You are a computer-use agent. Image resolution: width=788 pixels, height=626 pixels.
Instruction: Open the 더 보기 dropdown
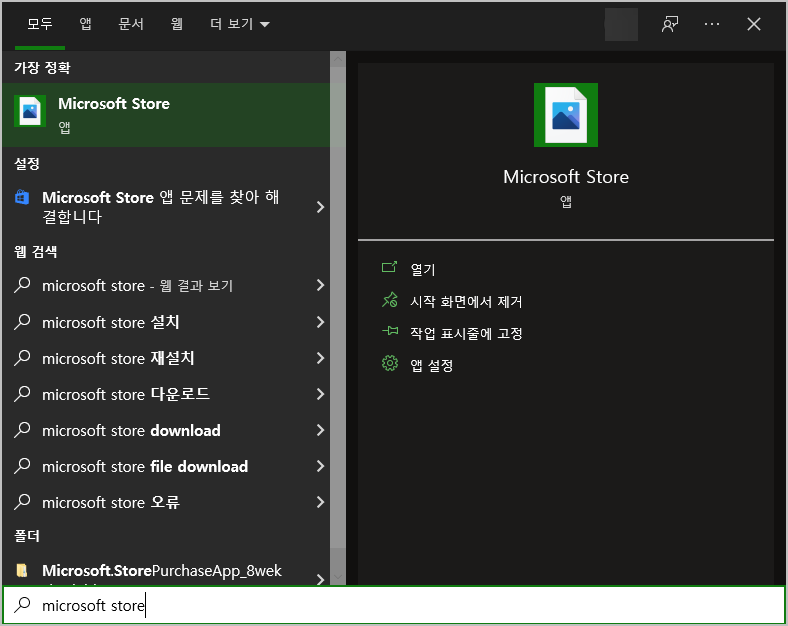[x=239, y=24]
